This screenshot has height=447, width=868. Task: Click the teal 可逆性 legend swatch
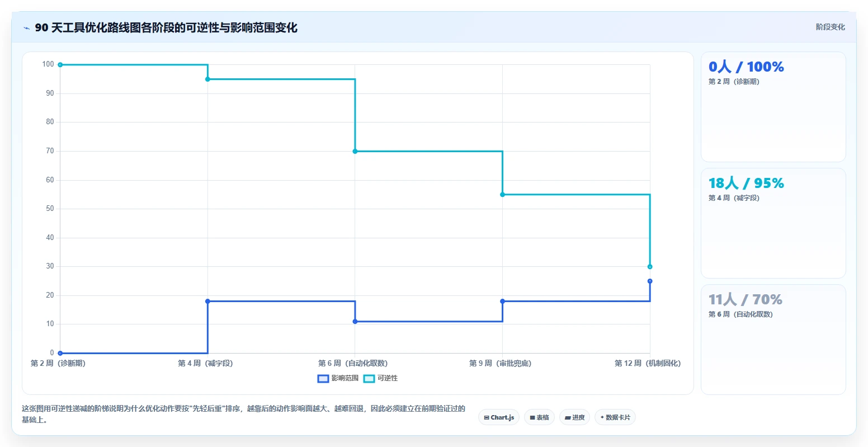pos(369,379)
